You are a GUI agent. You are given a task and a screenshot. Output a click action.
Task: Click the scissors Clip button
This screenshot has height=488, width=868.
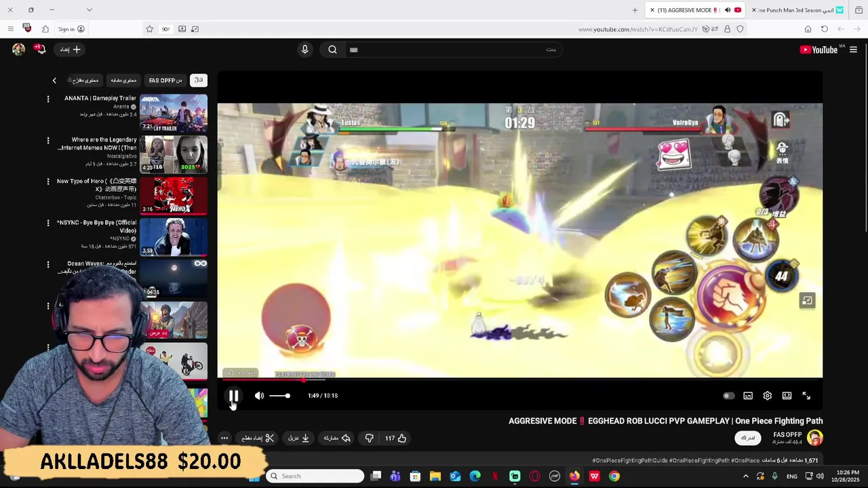click(258, 439)
